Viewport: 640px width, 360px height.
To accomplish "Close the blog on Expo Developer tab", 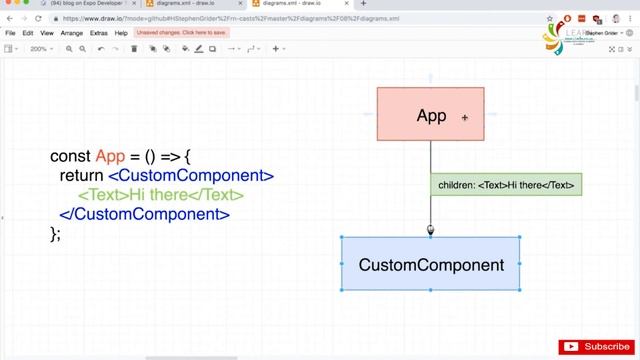I will click(134, 3).
